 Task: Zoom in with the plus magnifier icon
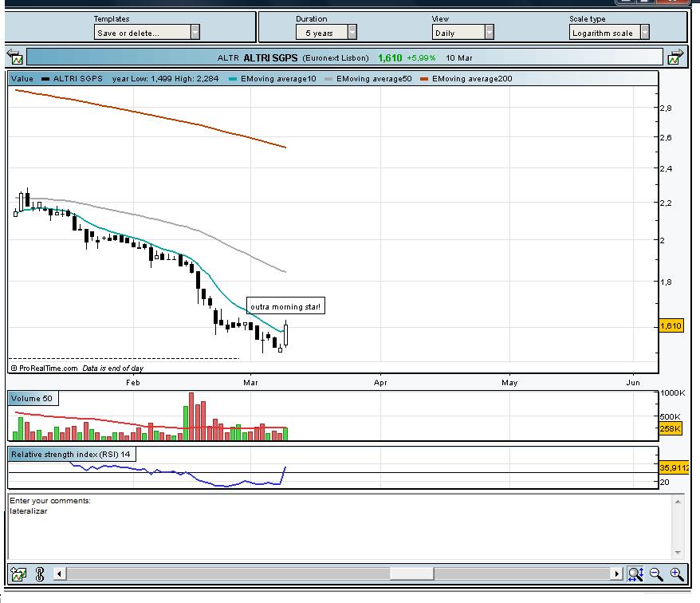[676, 573]
